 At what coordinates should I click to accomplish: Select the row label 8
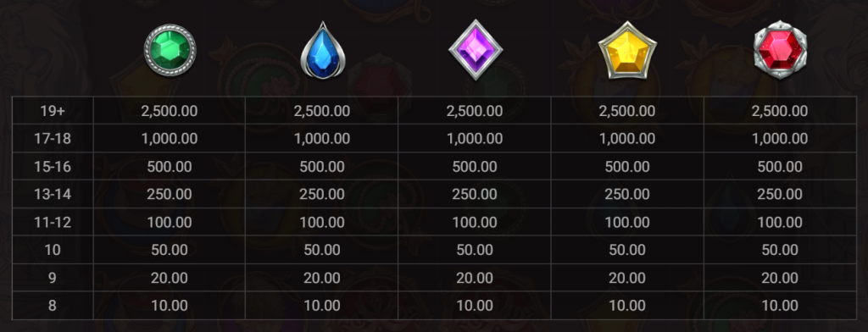pyautogui.click(x=53, y=306)
